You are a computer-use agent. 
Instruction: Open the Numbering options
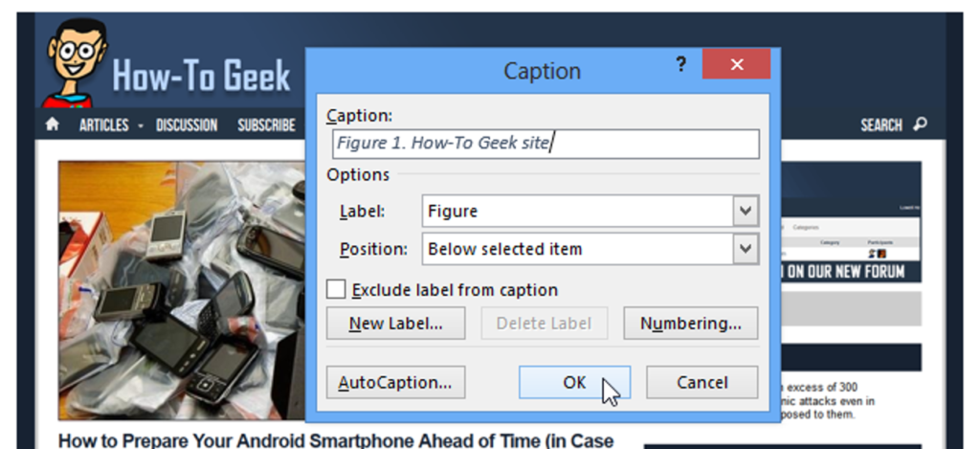(x=690, y=324)
